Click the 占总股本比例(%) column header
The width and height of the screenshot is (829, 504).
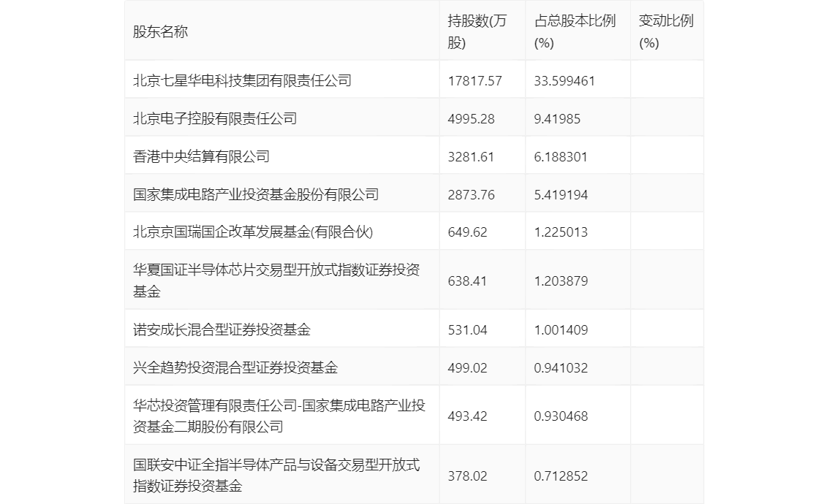tap(575, 31)
